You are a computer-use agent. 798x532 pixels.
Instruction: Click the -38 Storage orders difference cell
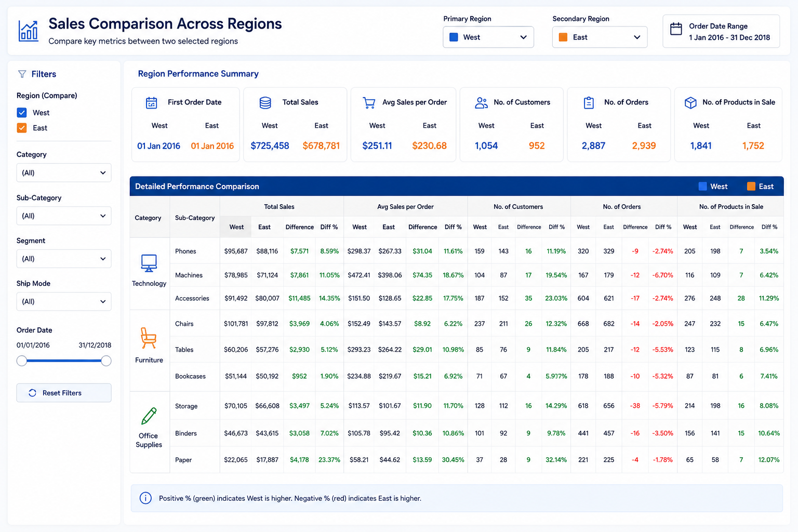[x=635, y=406]
